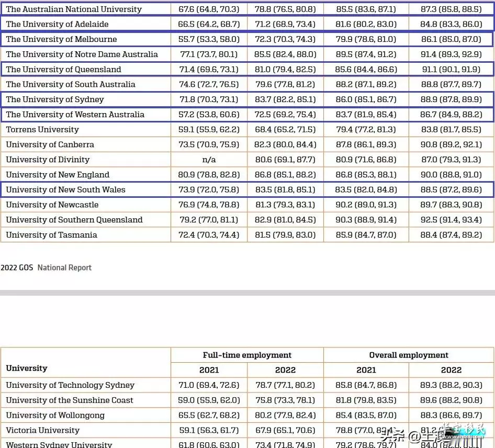Screen dimensions: 495x448
Task: Click University of Technology Sydney name
Action: click(70, 385)
